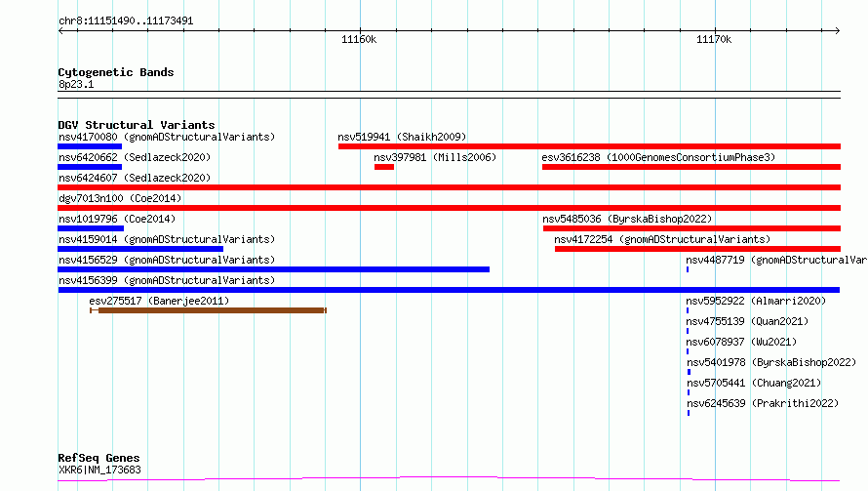Open the RefSeq Genes track title
The image size is (868, 491).
click(99, 458)
